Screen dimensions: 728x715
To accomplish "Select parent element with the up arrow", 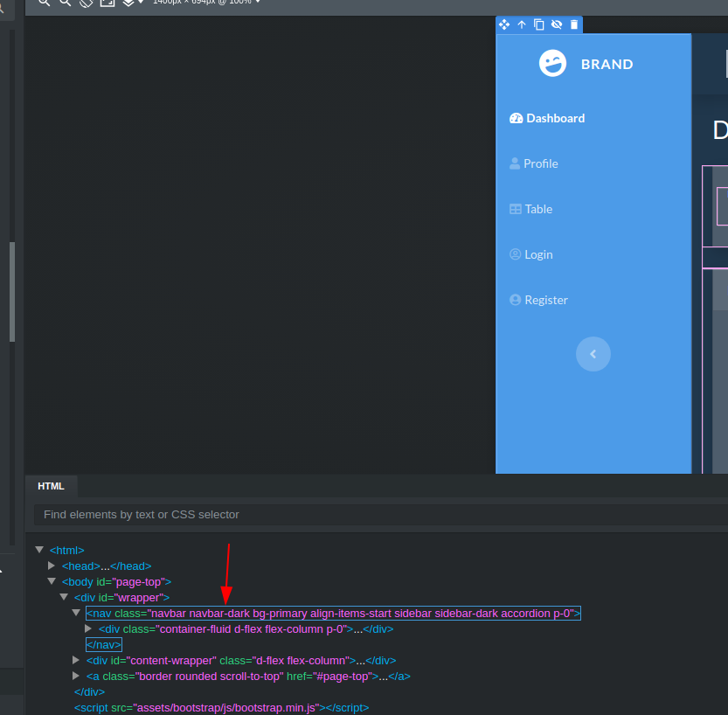I will [x=522, y=24].
